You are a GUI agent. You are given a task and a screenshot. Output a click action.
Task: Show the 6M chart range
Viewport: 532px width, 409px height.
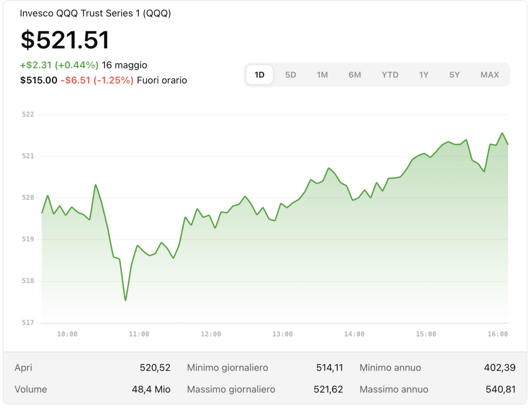pos(355,75)
